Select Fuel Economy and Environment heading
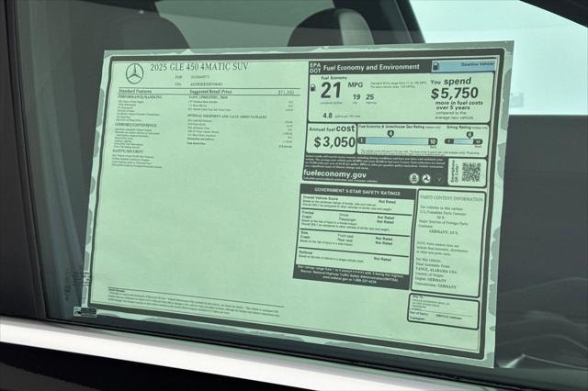The width and height of the screenshot is (588, 391). pyautogui.click(x=371, y=67)
